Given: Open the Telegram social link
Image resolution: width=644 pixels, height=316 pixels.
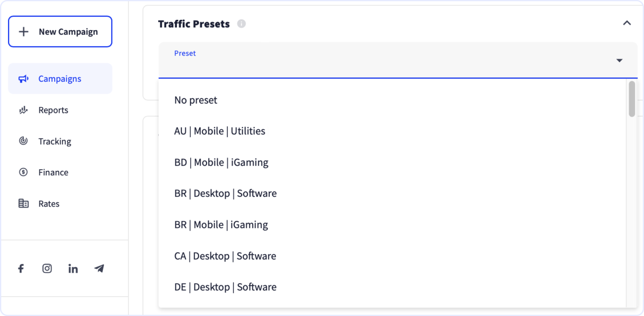Looking at the screenshot, I should coord(99,268).
